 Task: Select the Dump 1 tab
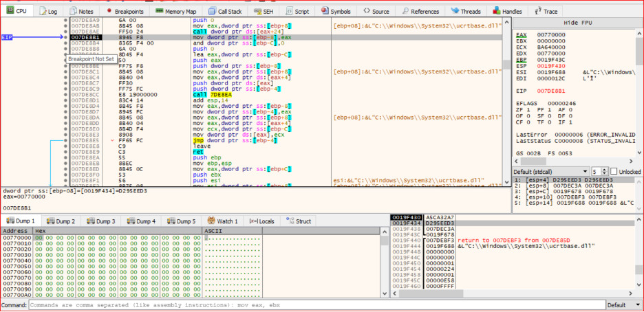tap(21, 221)
